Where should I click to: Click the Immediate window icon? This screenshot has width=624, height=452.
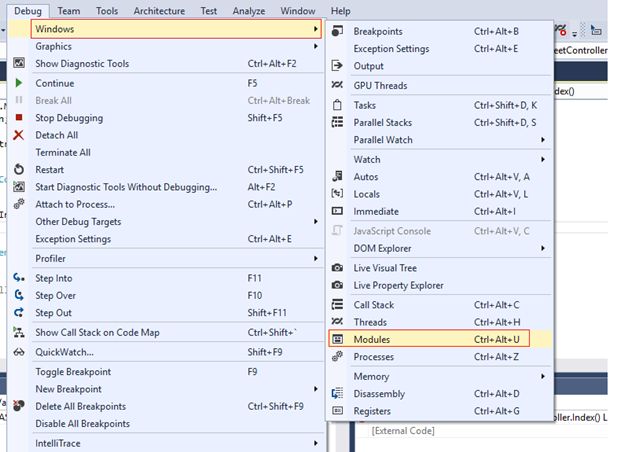337,211
